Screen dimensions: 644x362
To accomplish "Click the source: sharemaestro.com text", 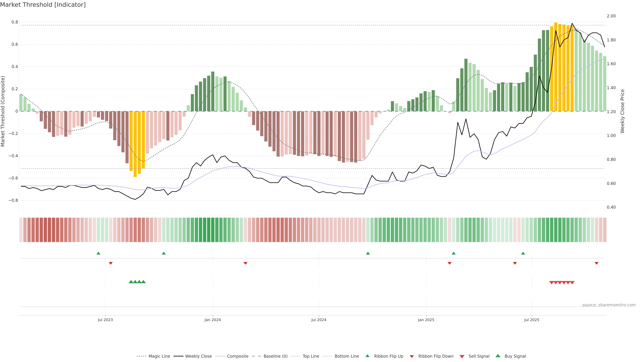I will 609,305.
